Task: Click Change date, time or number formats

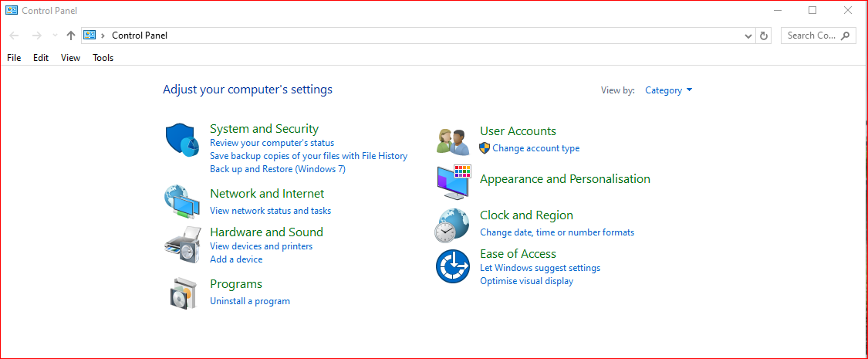Action: click(x=557, y=232)
